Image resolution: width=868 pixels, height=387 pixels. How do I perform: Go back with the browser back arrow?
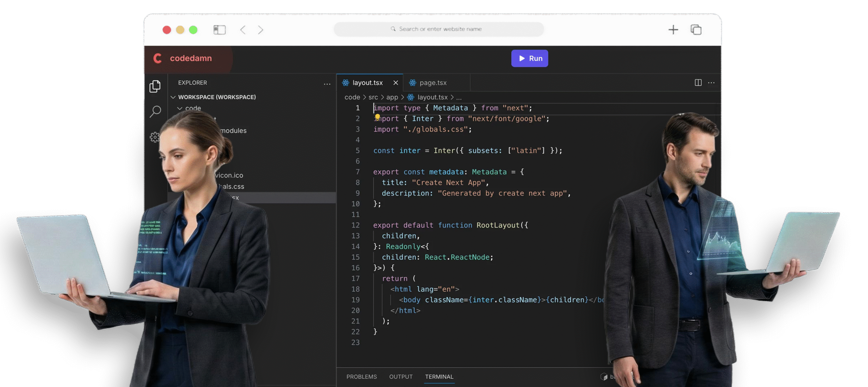tap(243, 30)
